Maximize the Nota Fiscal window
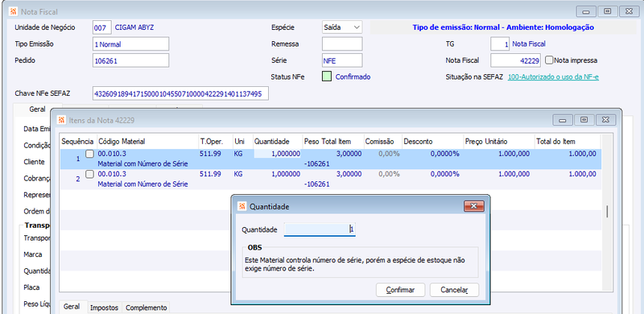The image size is (644, 314). [x=608, y=11]
